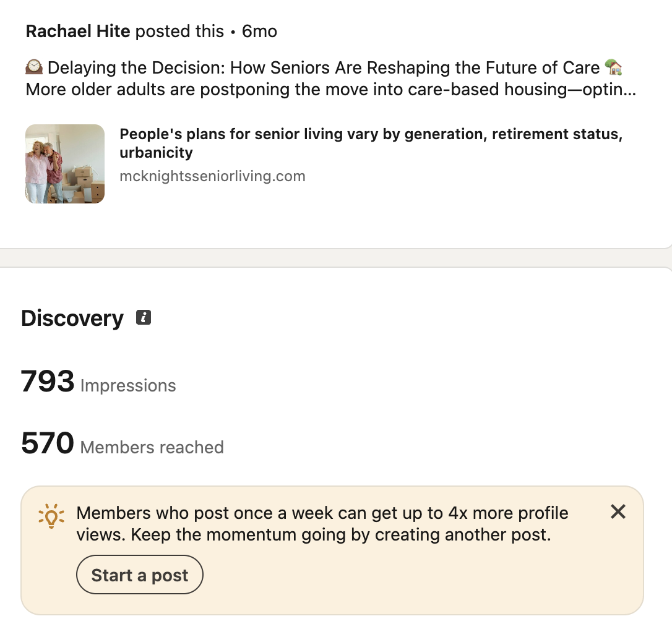672x637 pixels.
Task: Select the Members reached label
Action: [152, 447]
